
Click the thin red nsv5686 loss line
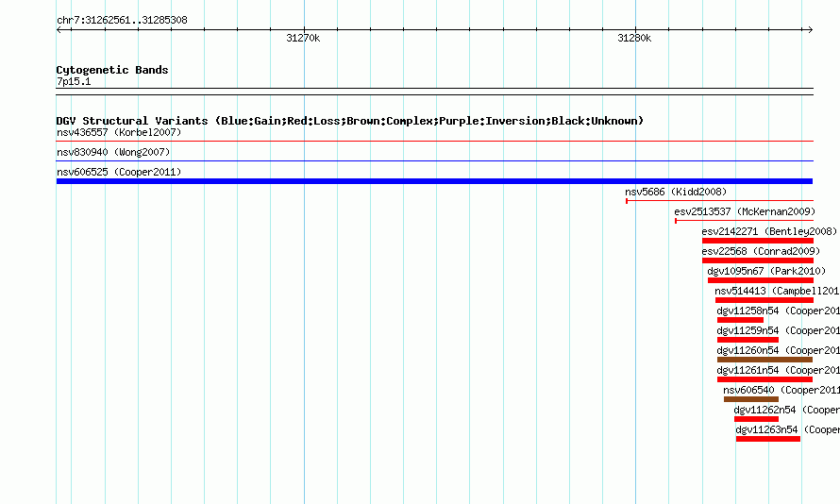pyautogui.click(x=719, y=201)
